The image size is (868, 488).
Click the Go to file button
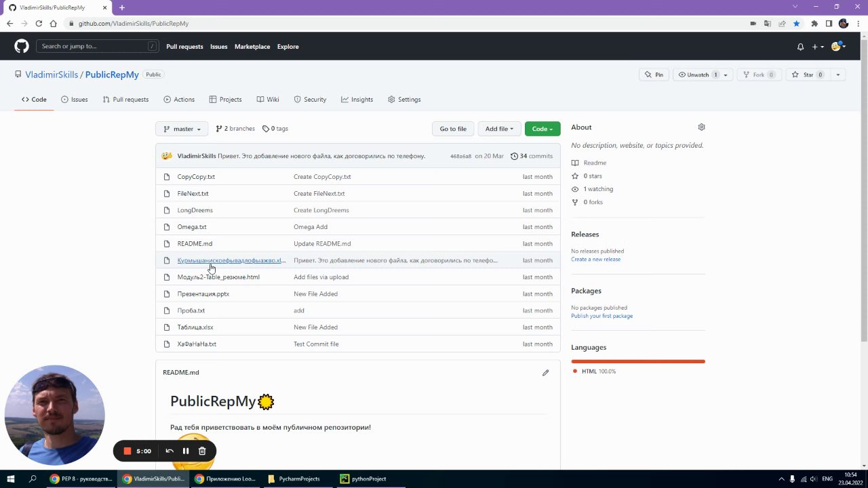pos(453,129)
